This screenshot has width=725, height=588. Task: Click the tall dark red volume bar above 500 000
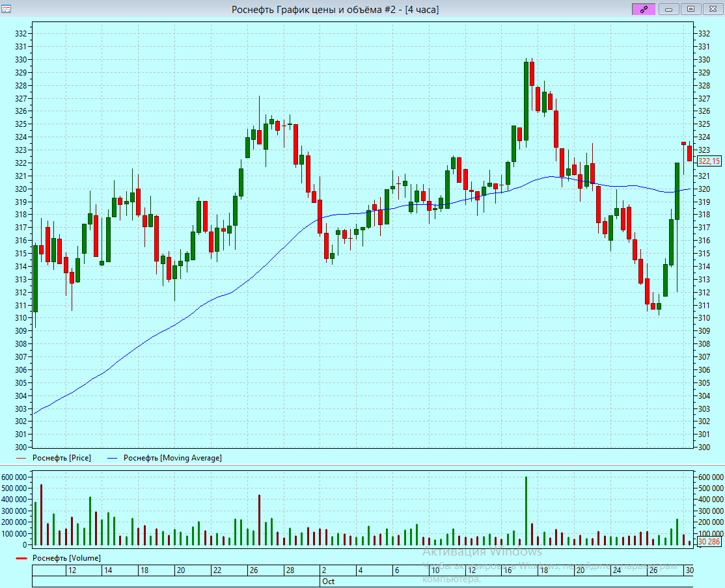41,515
